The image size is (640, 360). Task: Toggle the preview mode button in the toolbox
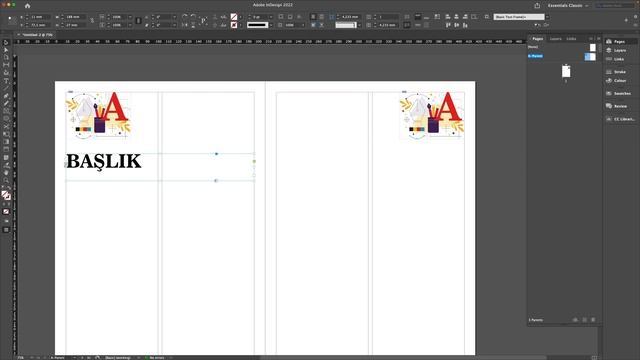pos(6,230)
